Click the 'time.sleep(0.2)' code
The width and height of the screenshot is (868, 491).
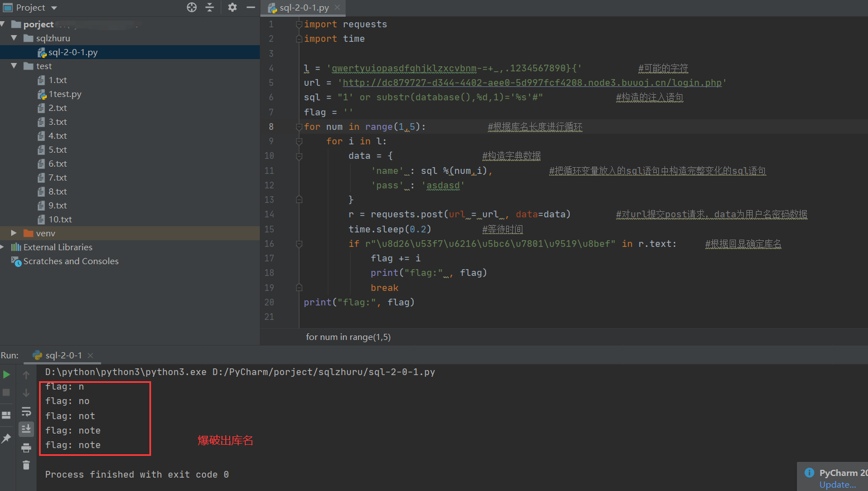pyautogui.click(x=390, y=229)
